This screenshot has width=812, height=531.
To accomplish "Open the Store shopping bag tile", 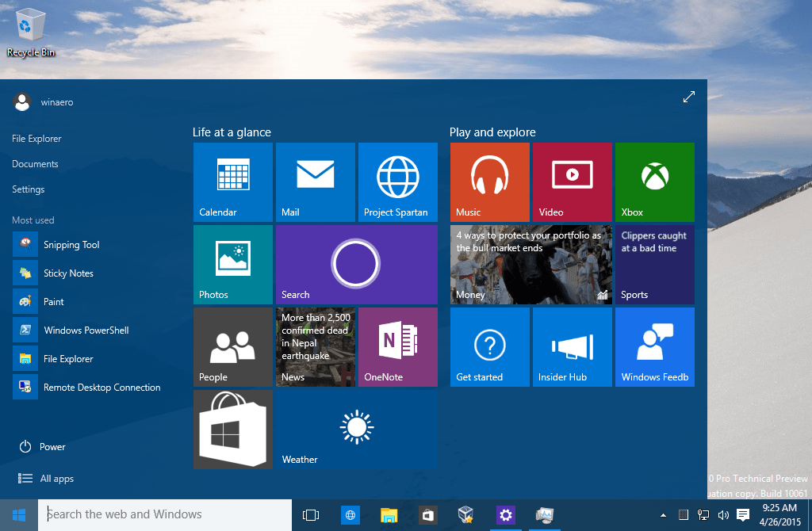I will tap(233, 430).
